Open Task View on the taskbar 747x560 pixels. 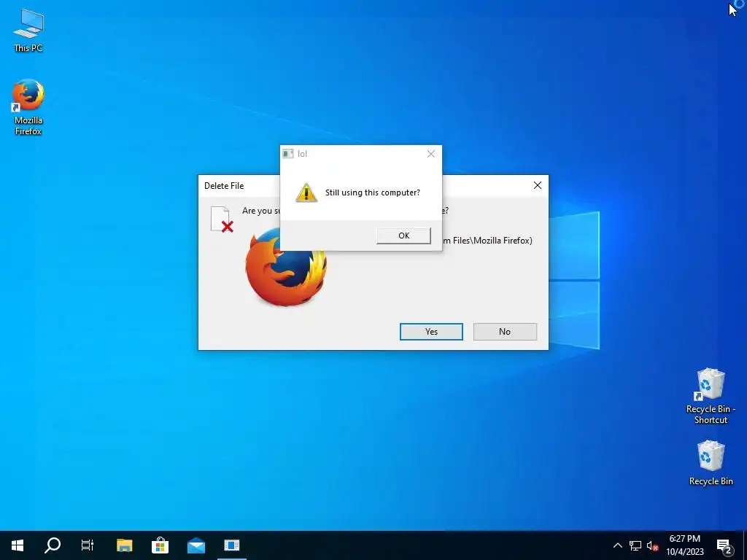(x=88, y=545)
